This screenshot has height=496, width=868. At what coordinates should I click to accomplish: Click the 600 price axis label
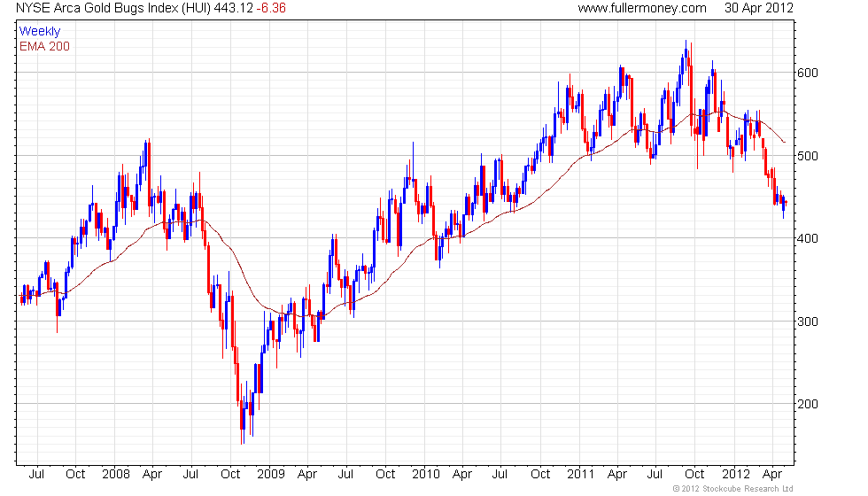coord(807,73)
